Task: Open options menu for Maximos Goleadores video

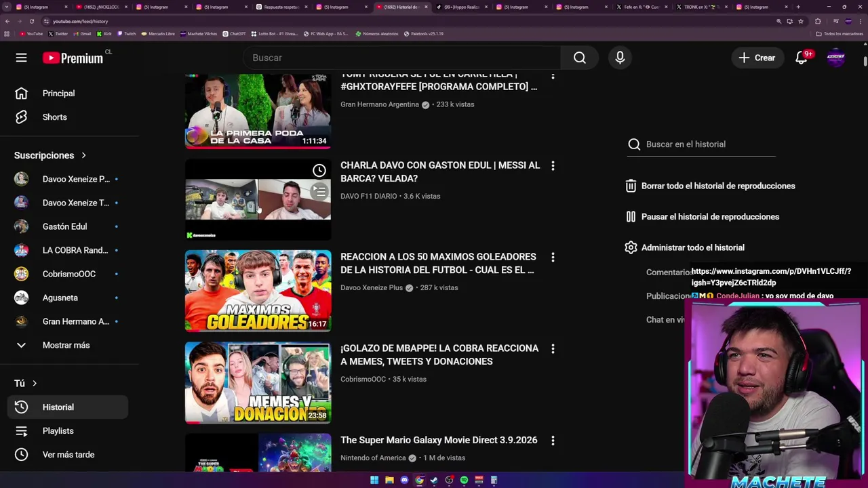Action: pyautogui.click(x=553, y=257)
